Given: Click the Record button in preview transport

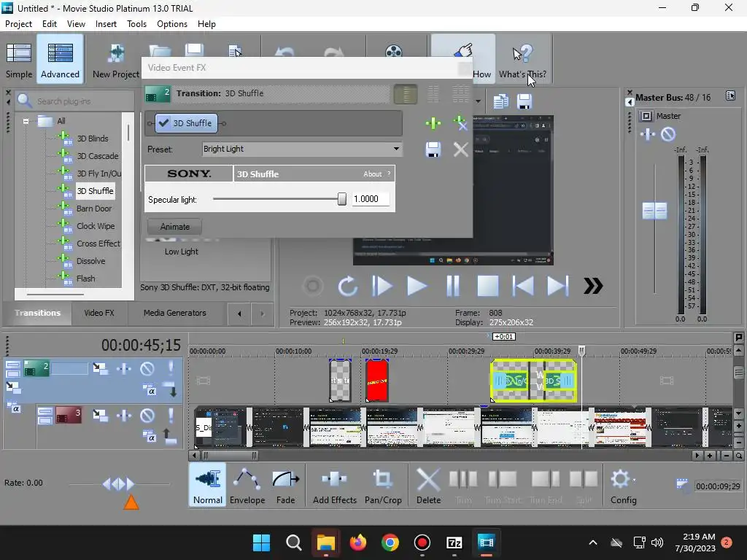Looking at the screenshot, I should (312, 286).
